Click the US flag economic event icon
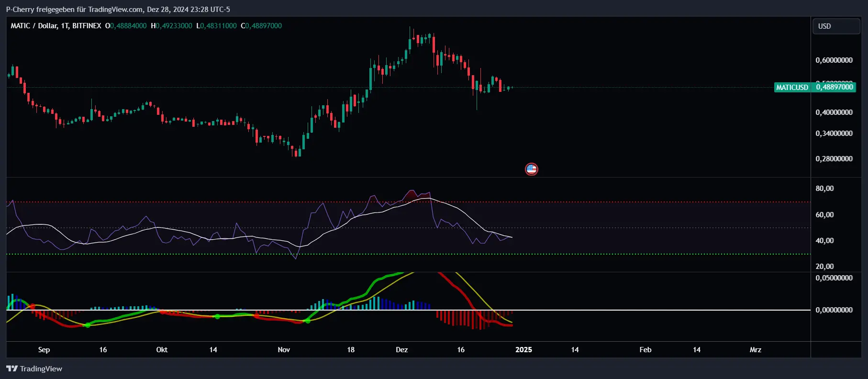 (531, 169)
